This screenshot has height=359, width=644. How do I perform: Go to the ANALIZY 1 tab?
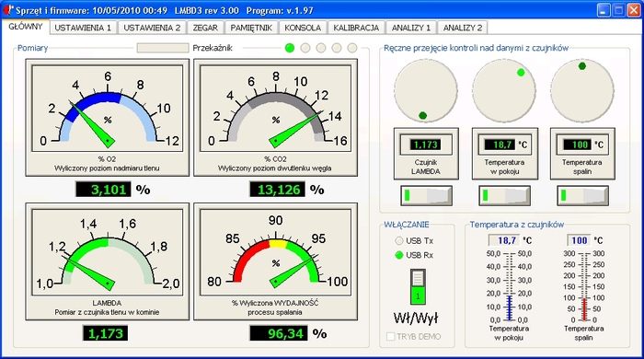click(411, 28)
